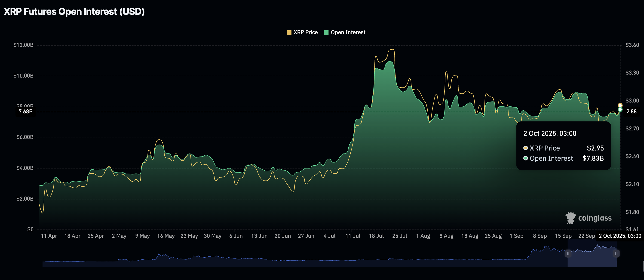Click the XRP Futures Open Interest (USD) title
This screenshot has width=644, height=280.
click(x=74, y=12)
